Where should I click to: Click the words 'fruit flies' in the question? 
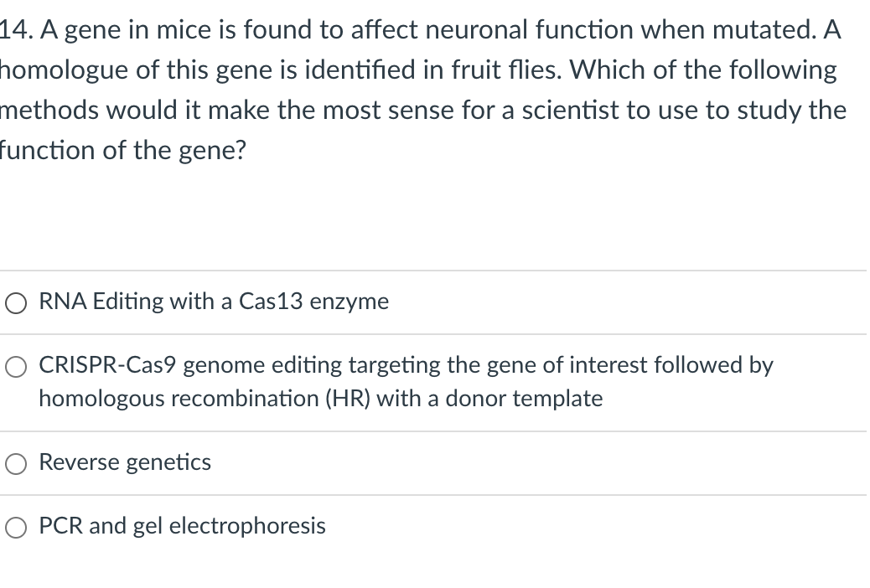[x=489, y=70]
